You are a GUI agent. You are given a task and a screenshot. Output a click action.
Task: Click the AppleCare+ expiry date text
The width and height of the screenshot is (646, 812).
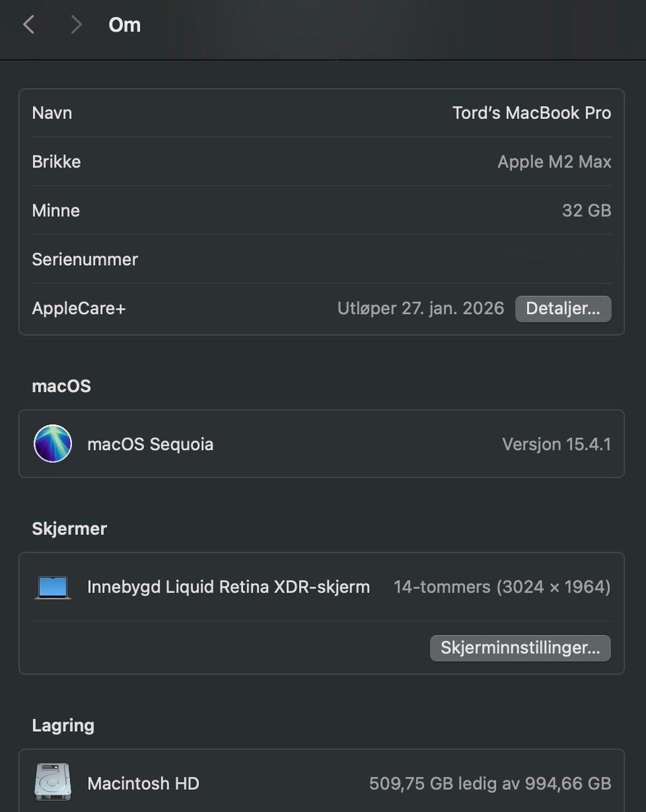pos(421,309)
